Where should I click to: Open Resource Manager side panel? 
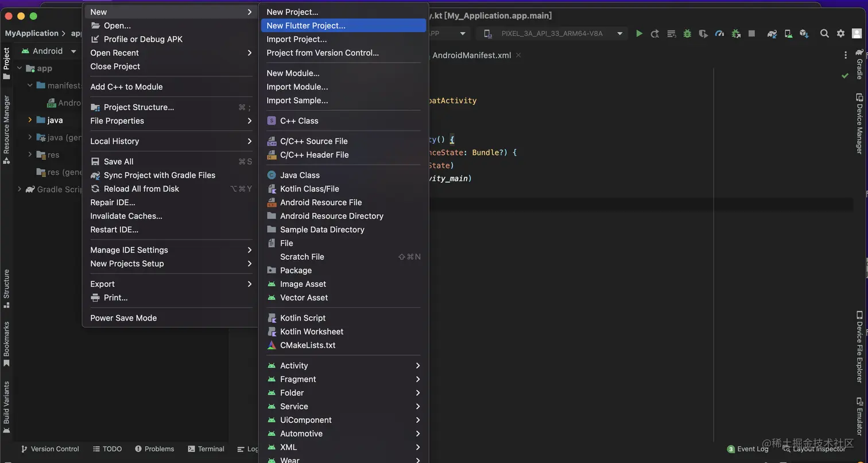point(6,130)
